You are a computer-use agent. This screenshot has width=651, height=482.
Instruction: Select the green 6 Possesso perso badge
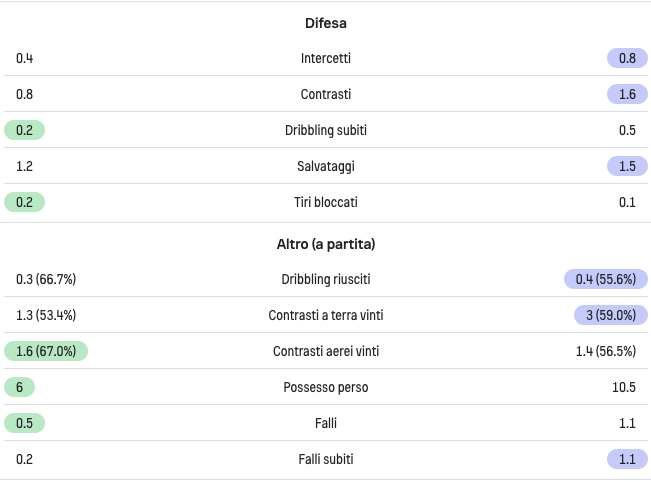[x=20, y=387]
